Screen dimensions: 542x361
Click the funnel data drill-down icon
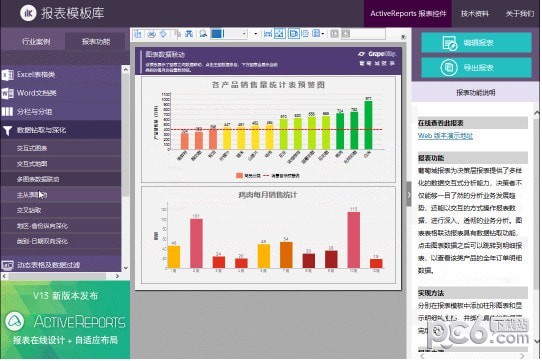coord(7,130)
